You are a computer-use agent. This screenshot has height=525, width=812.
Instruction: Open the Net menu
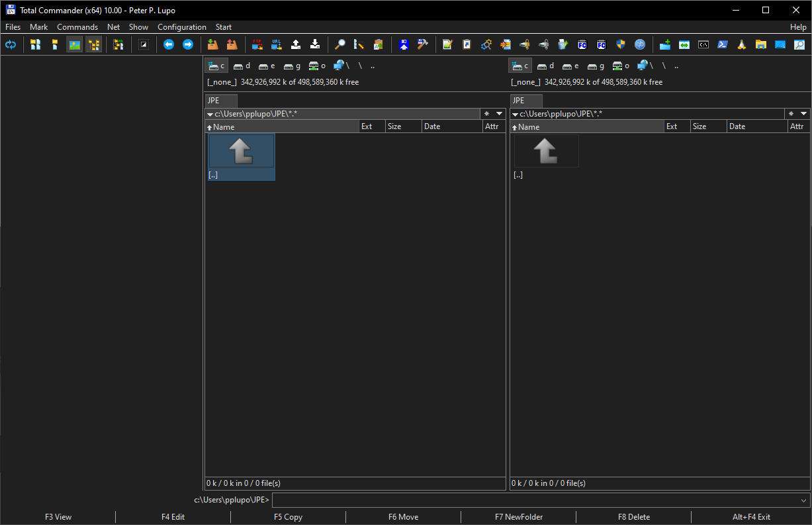[x=114, y=27]
